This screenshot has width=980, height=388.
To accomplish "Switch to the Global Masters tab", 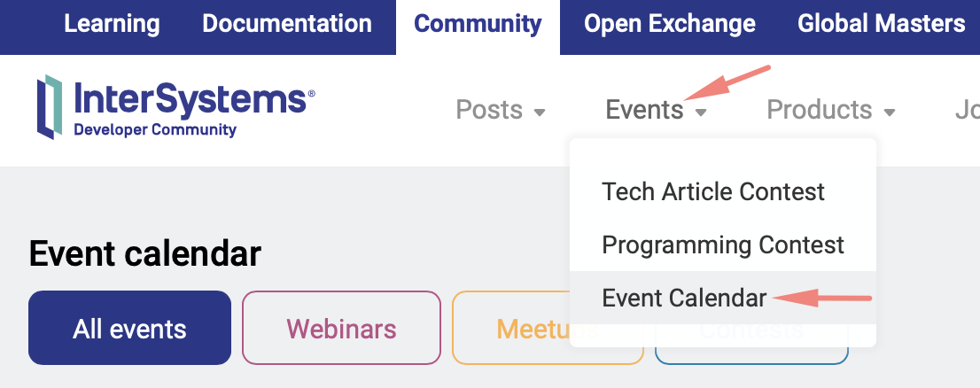I will click(x=881, y=24).
